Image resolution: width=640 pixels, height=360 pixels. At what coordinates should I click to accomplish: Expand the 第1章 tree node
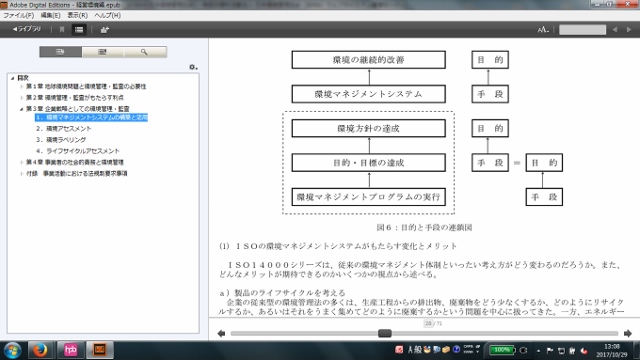click(x=21, y=87)
